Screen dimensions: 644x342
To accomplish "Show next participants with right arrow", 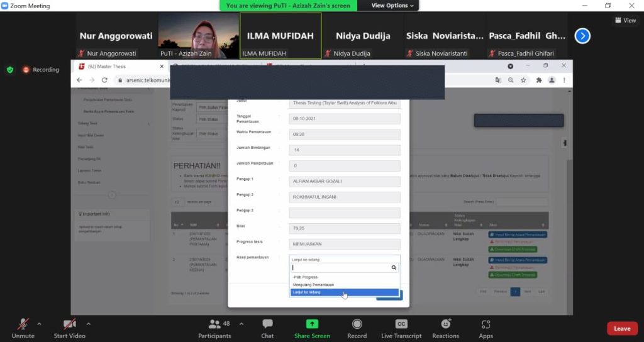I will 582,36.
